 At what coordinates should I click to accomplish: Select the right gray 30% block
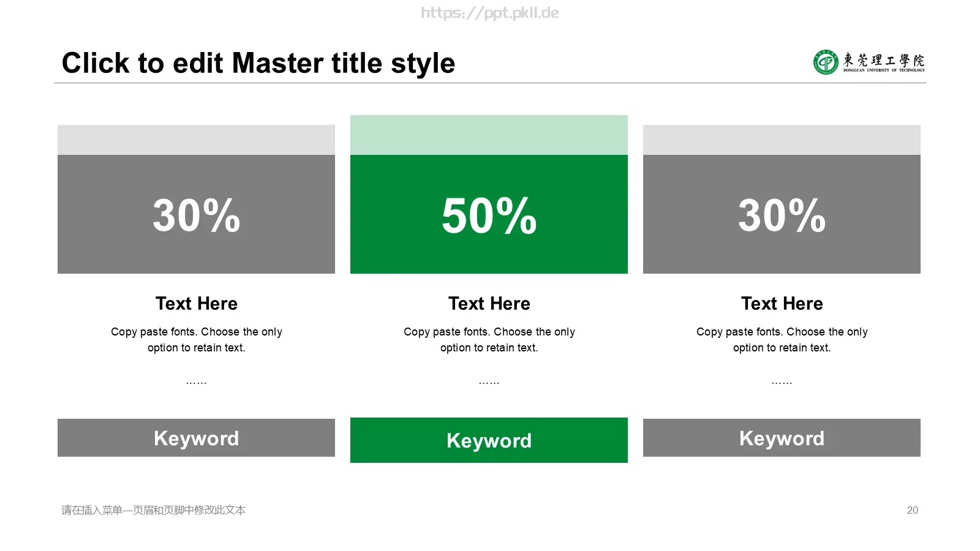[782, 214]
